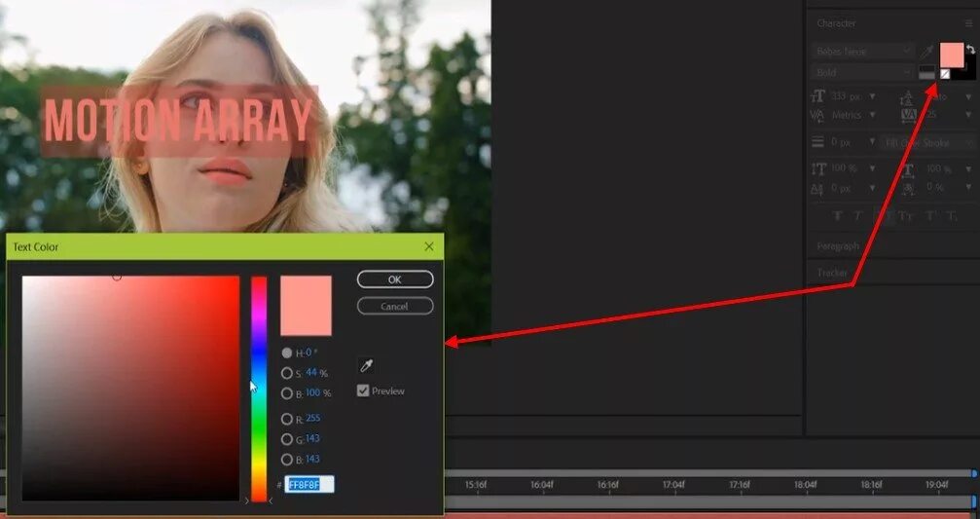Click the hex field showing FF8F8F
980x519 pixels.
[309, 485]
